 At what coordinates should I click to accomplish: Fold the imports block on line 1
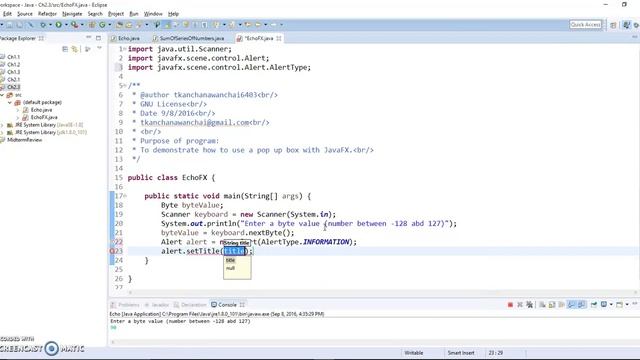[x=124, y=49]
